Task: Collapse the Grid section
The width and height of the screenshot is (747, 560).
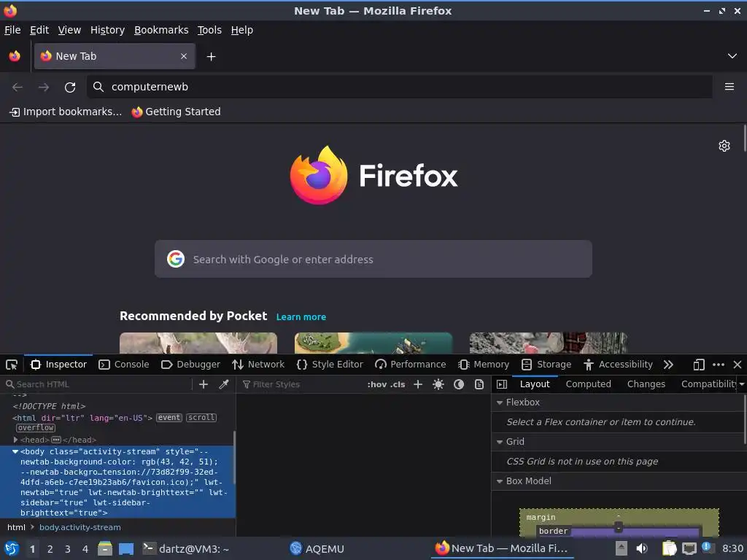Action: click(x=500, y=442)
